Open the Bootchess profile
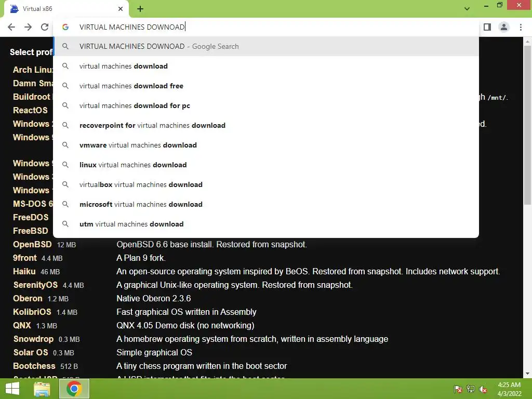The height and width of the screenshot is (399, 532). [34, 366]
